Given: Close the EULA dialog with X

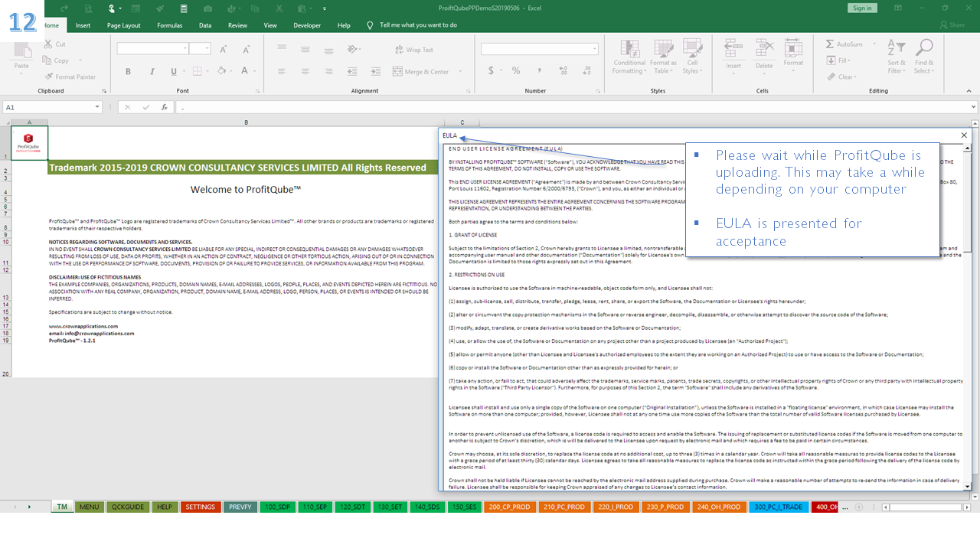Looking at the screenshot, I should (964, 135).
